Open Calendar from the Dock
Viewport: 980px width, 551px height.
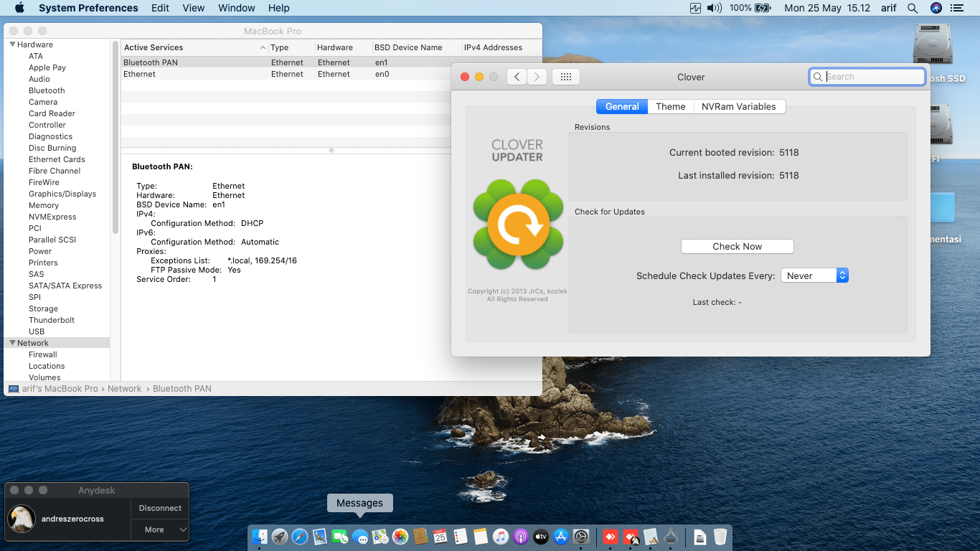[x=440, y=537]
